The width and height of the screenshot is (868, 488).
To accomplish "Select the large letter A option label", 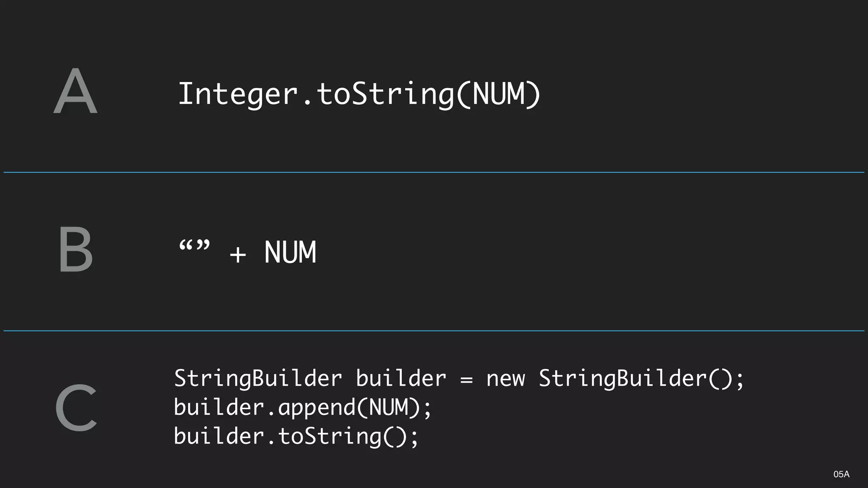I will [x=75, y=91].
